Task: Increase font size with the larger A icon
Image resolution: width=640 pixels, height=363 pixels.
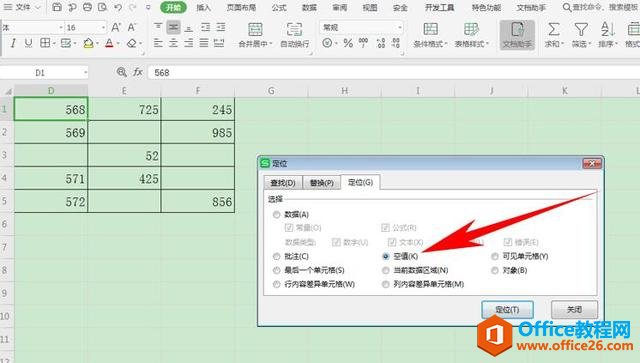Action: (x=116, y=27)
